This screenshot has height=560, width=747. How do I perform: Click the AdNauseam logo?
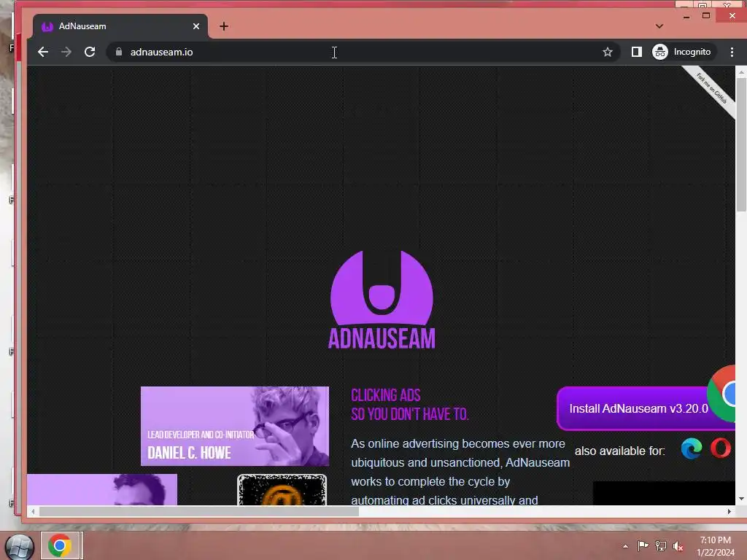pyautogui.click(x=382, y=300)
